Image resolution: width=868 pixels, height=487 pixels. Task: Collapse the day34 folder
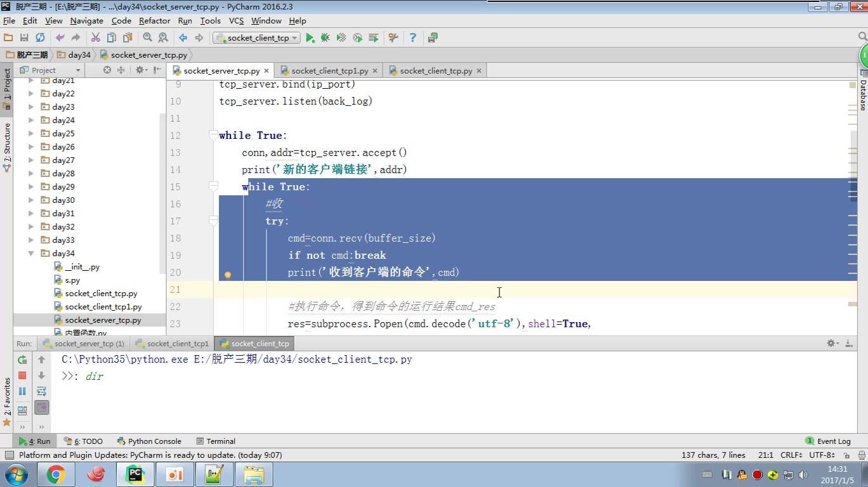pos(32,253)
